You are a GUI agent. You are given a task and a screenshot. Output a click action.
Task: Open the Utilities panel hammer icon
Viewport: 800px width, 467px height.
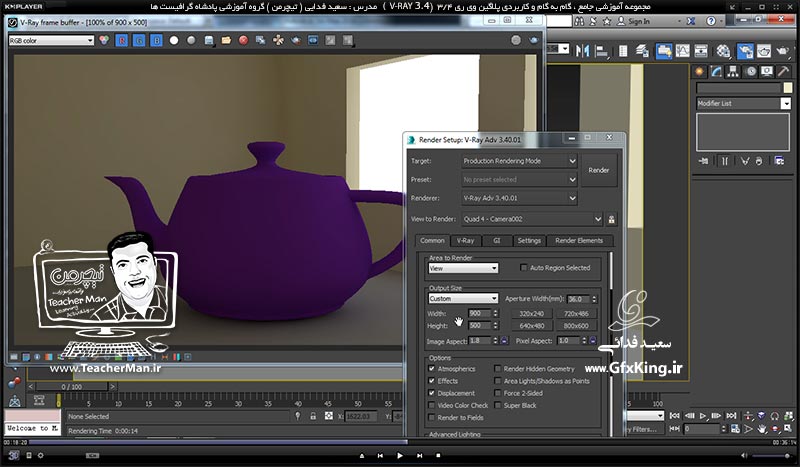783,71
